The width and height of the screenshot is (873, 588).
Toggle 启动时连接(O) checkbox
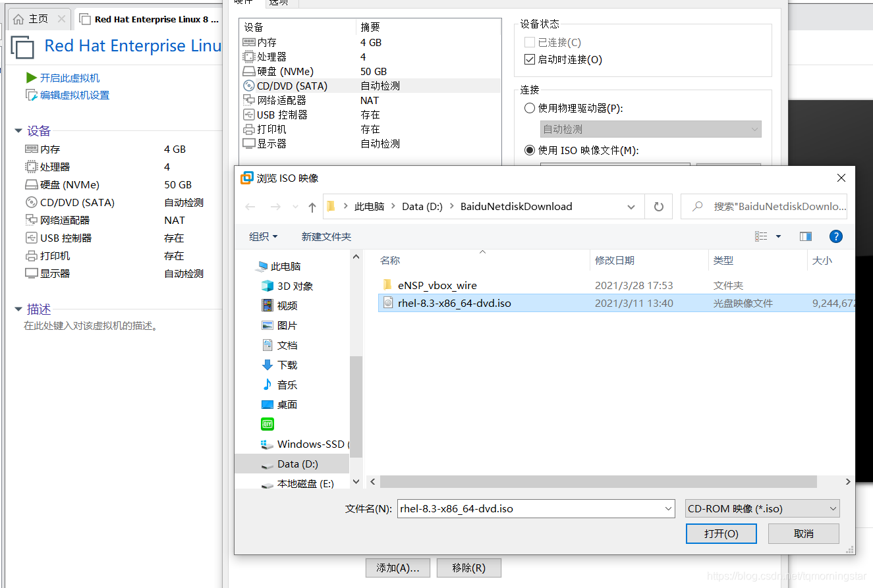coord(530,59)
